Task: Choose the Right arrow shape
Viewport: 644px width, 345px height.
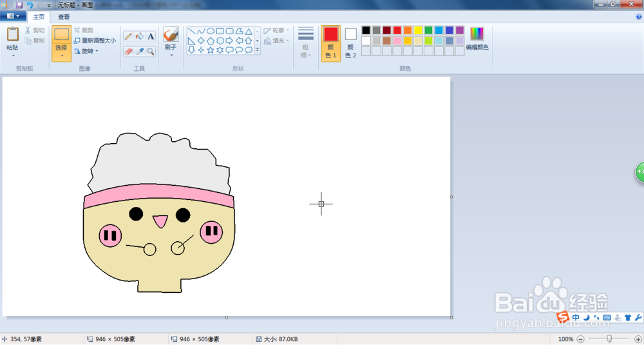Action: point(230,41)
